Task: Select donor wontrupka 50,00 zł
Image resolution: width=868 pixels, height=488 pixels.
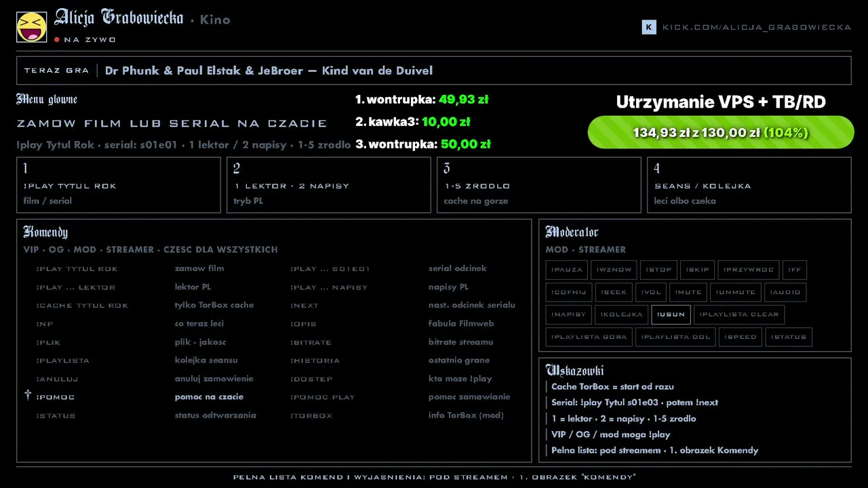Action: [x=422, y=144]
